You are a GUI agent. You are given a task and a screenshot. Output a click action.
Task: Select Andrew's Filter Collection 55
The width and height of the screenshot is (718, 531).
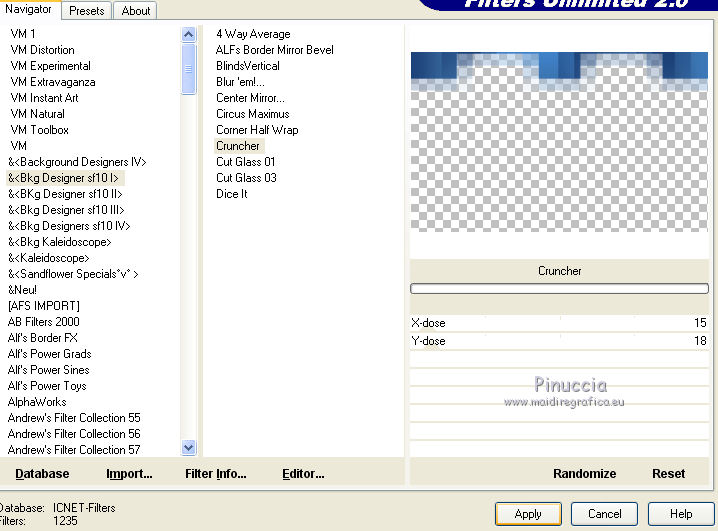74,418
